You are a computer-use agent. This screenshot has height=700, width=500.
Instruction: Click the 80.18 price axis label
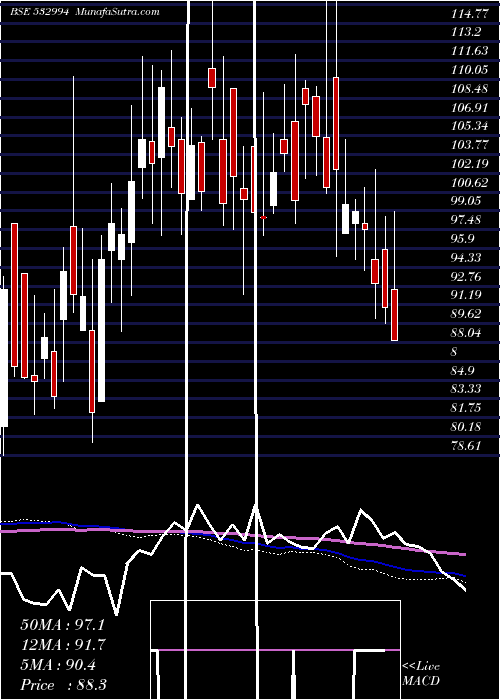(x=466, y=427)
